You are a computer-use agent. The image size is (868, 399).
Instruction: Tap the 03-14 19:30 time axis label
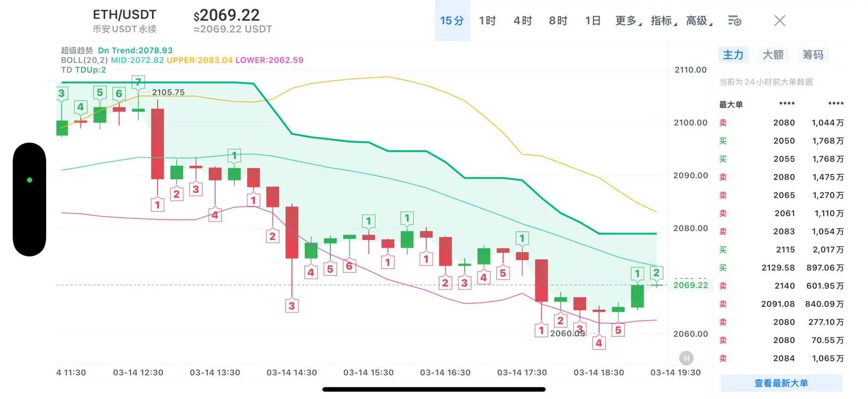click(x=676, y=372)
